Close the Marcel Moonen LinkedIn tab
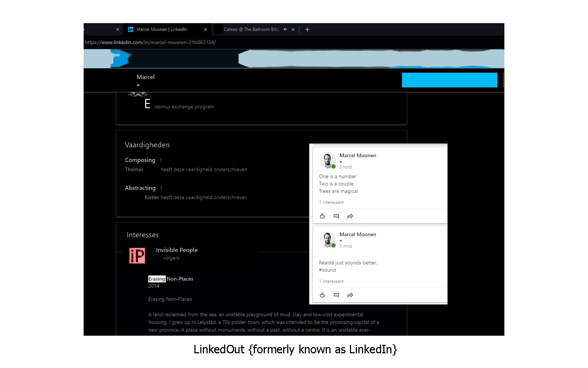The image size is (588, 368). coord(205,29)
